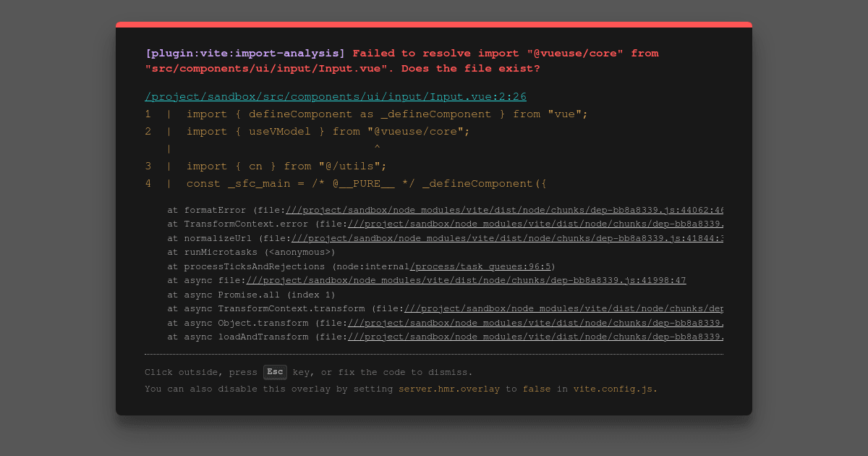
Task: Click the vite.config.js filename text
Action: point(613,389)
